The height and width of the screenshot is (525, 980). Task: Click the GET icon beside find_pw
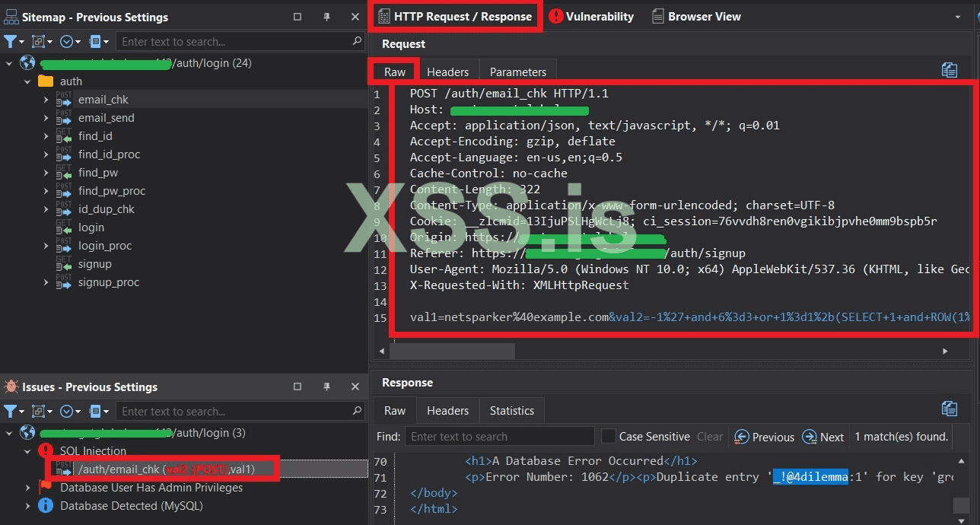coord(64,173)
